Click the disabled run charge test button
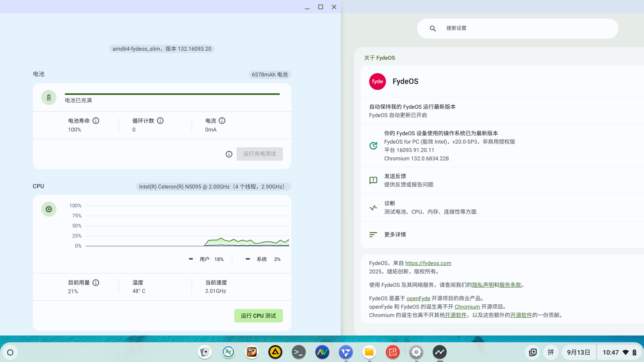This screenshot has height=362, width=644. pyautogui.click(x=259, y=154)
